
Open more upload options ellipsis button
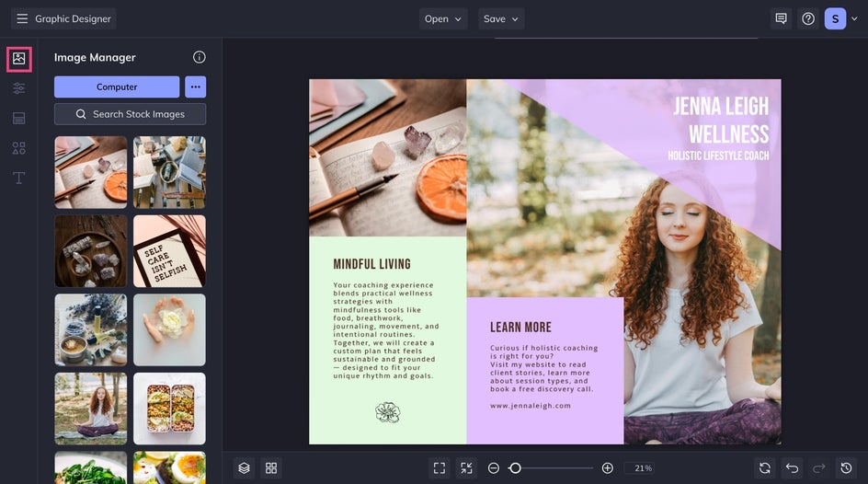tap(196, 86)
